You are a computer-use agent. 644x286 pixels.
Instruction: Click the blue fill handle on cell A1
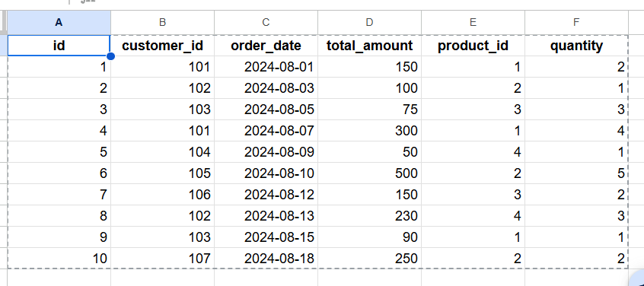coord(110,56)
